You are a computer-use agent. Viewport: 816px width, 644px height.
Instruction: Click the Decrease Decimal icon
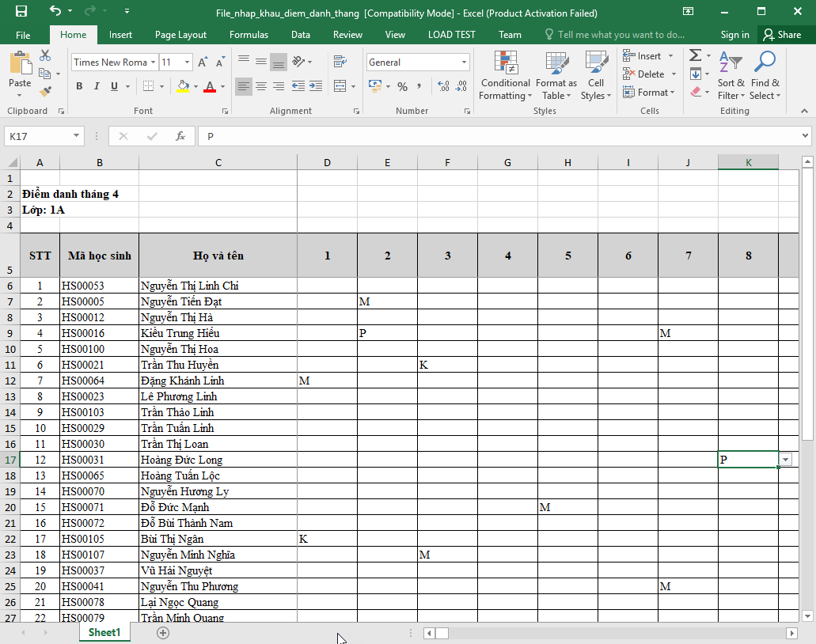point(461,86)
